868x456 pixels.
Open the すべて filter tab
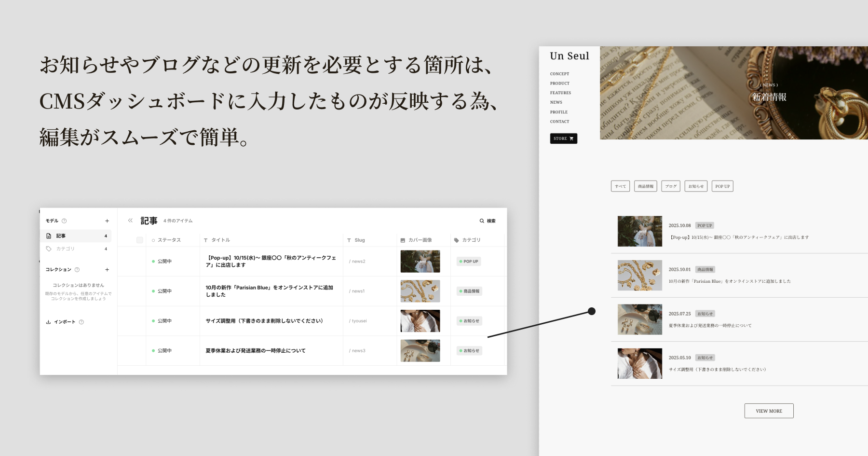tap(620, 186)
